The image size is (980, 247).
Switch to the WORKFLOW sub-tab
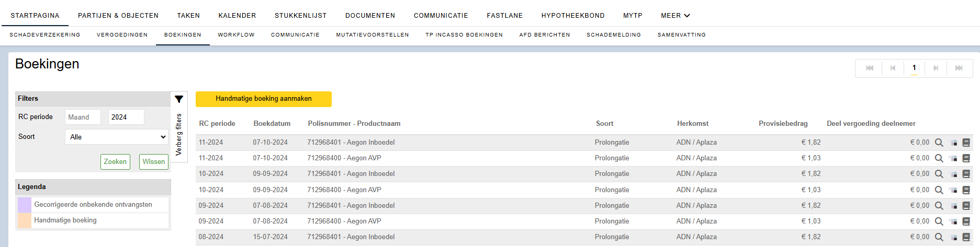[236, 35]
